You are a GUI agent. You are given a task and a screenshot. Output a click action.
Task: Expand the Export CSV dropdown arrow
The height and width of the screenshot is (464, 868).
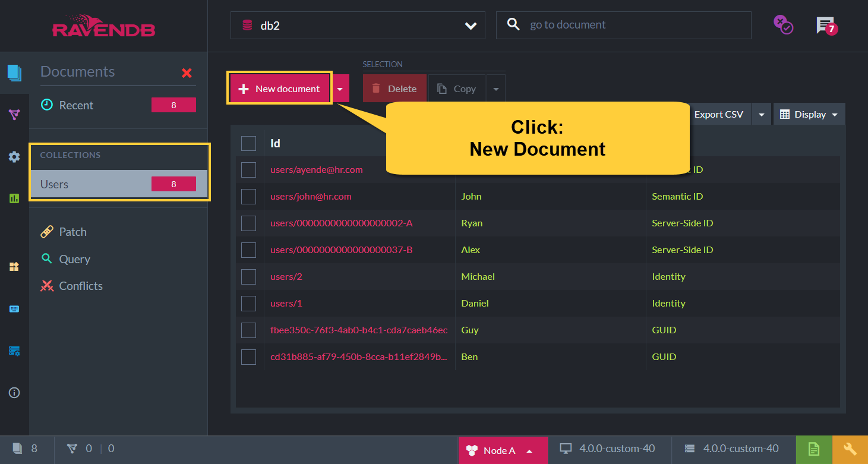pyautogui.click(x=762, y=114)
